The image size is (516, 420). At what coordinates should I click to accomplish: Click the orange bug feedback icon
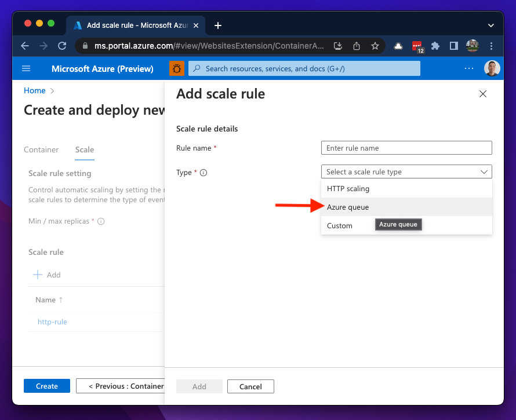pyautogui.click(x=176, y=68)
